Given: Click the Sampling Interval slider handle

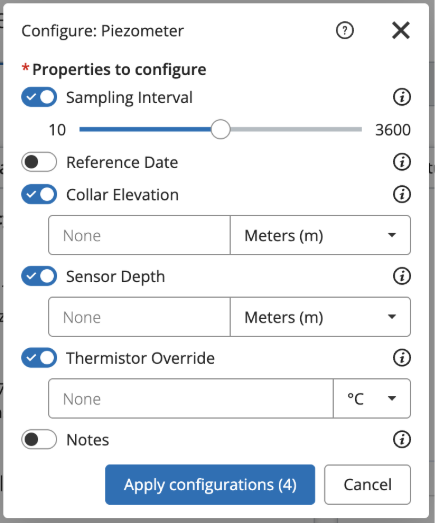Looking at the screenshot, I should (221, 129).
